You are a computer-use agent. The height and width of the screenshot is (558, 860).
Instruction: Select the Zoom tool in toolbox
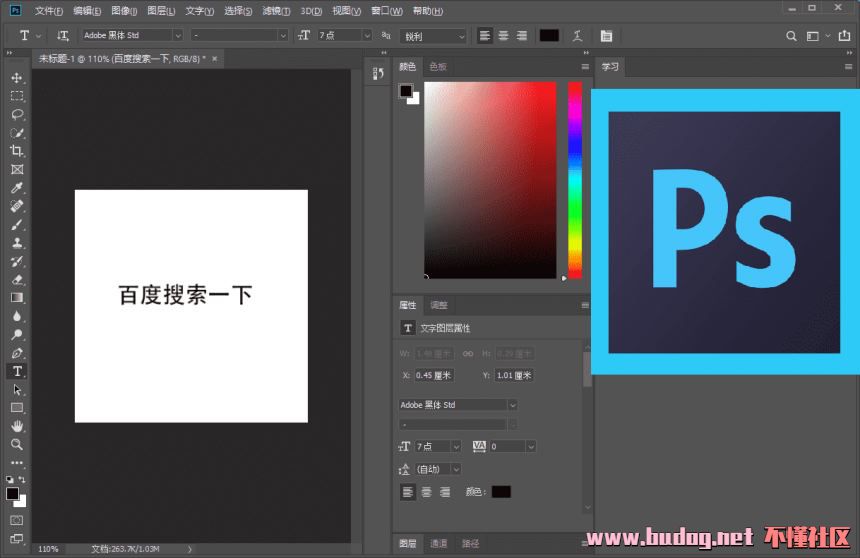(x=17, y=444)
